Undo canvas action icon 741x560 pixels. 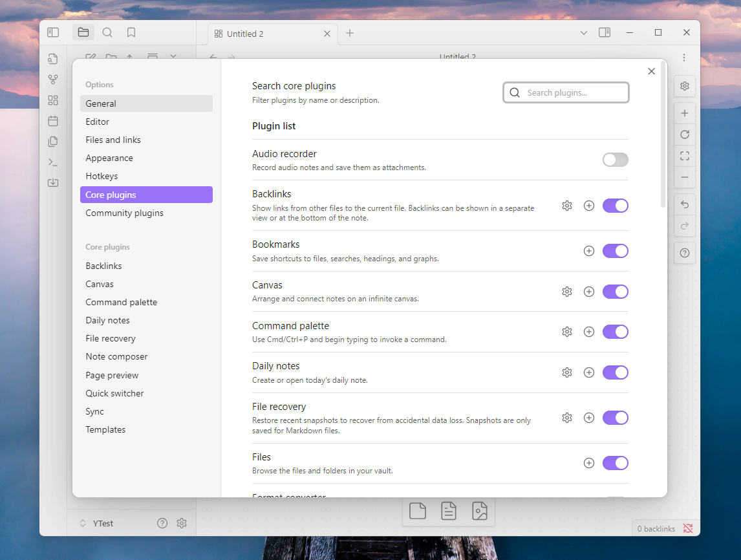[x=684, y=204]
